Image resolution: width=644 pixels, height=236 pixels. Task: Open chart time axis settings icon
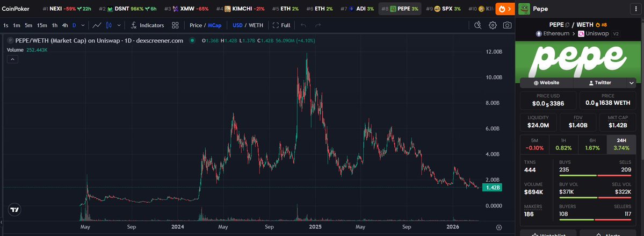(499, 227)
